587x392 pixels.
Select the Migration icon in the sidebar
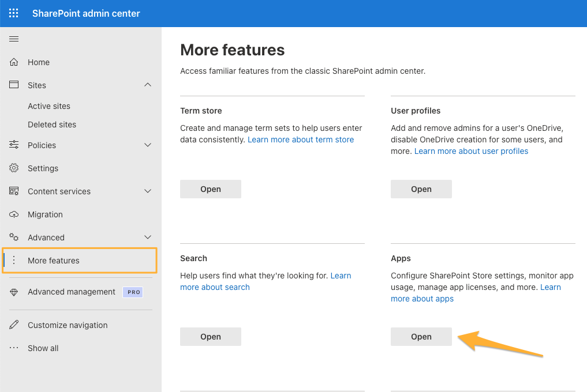pyautogui.click(x=14, y=214)
